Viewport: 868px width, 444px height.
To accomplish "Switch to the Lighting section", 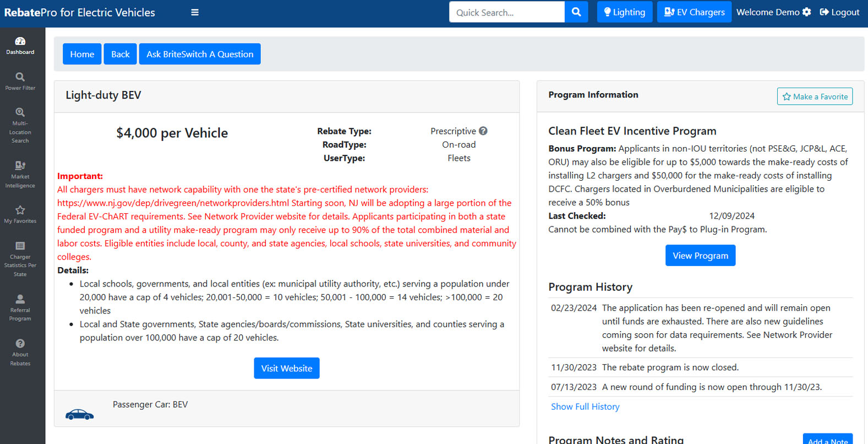I will pos(625,12).
